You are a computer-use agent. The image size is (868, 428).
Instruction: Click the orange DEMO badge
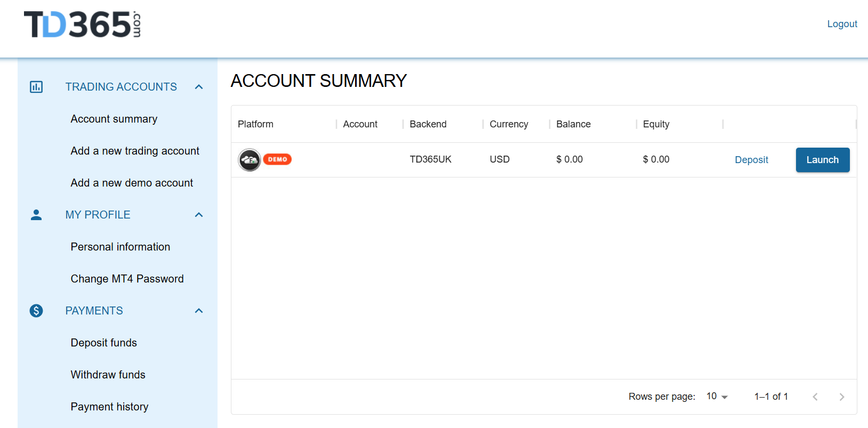tap(277, 159)
